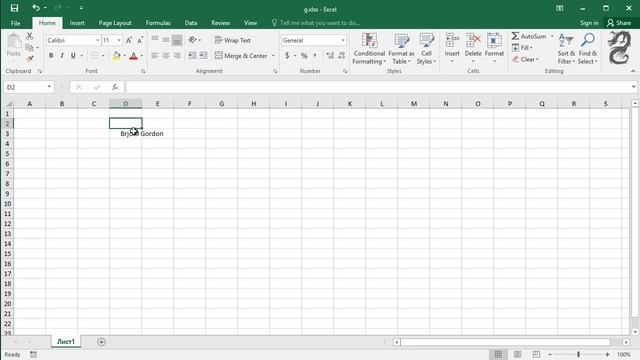Open the File tab

coord(16,23)
